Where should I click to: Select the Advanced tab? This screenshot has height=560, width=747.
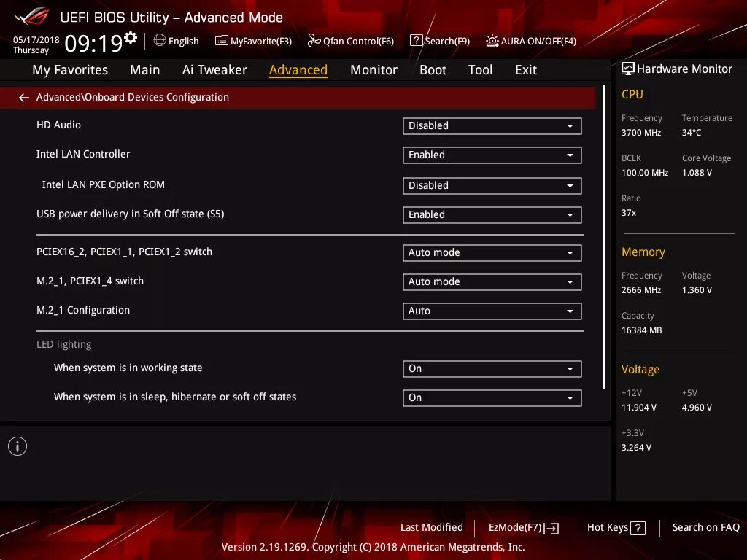click(x=298, y=70)
